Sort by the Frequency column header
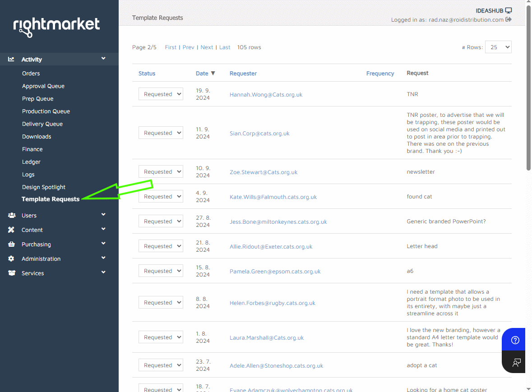Viewport: 532px width, 392px height. click(x=380, y=73)
